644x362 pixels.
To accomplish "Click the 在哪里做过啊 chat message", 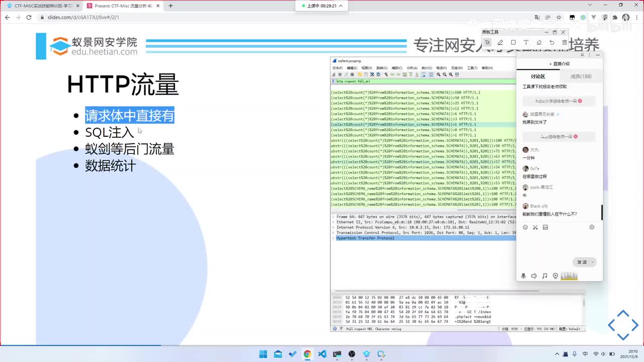I will pos(535,176).
